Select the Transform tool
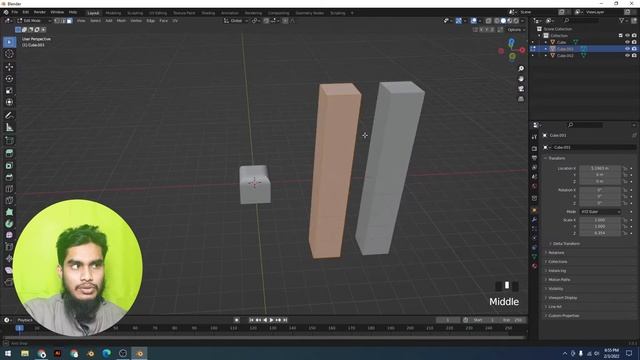 [9, 102]
